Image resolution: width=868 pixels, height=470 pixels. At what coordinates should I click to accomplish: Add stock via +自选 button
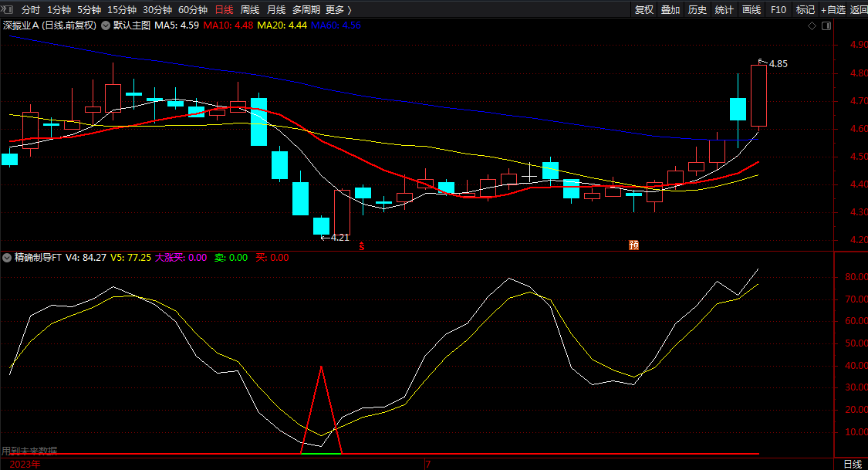point(833,10)
